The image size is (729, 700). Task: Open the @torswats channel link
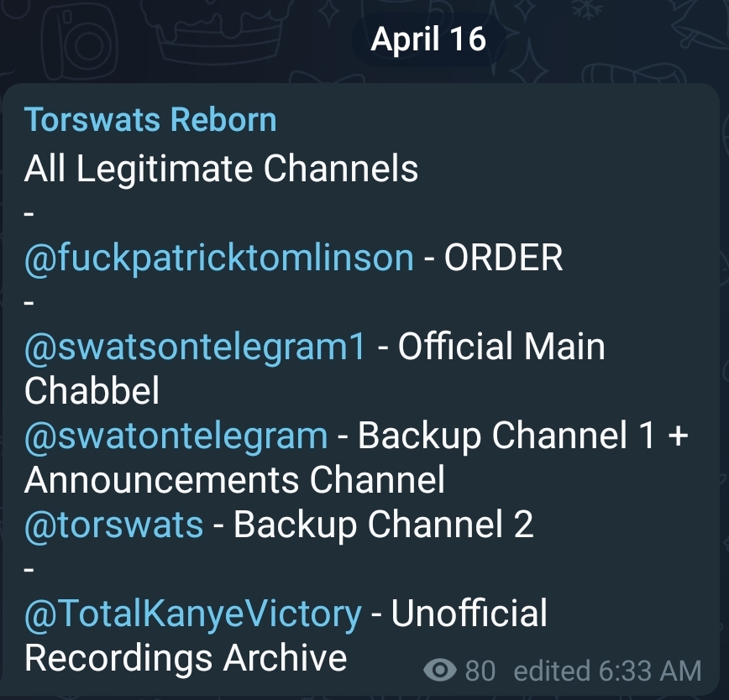tap(114, 525)
